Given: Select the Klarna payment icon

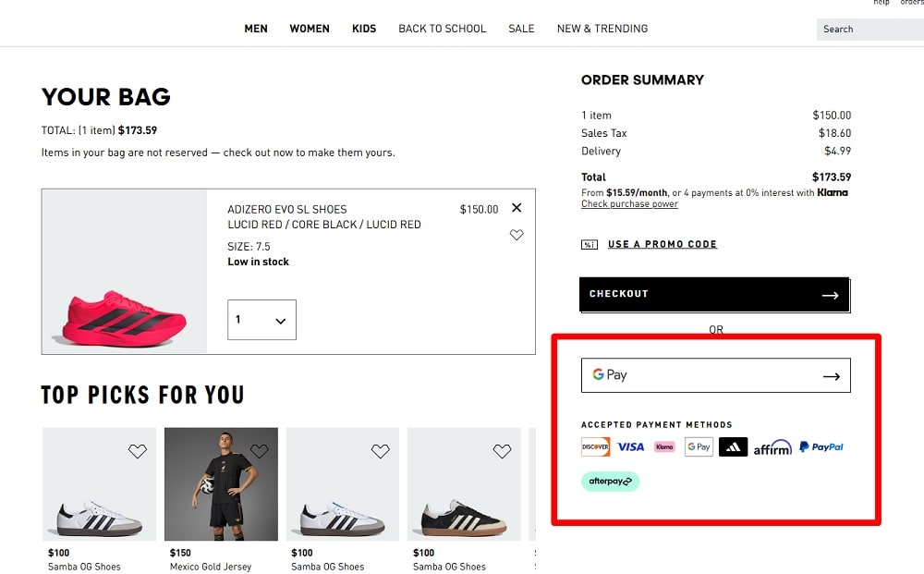Looking at the screenshot, I should (663, 446).
